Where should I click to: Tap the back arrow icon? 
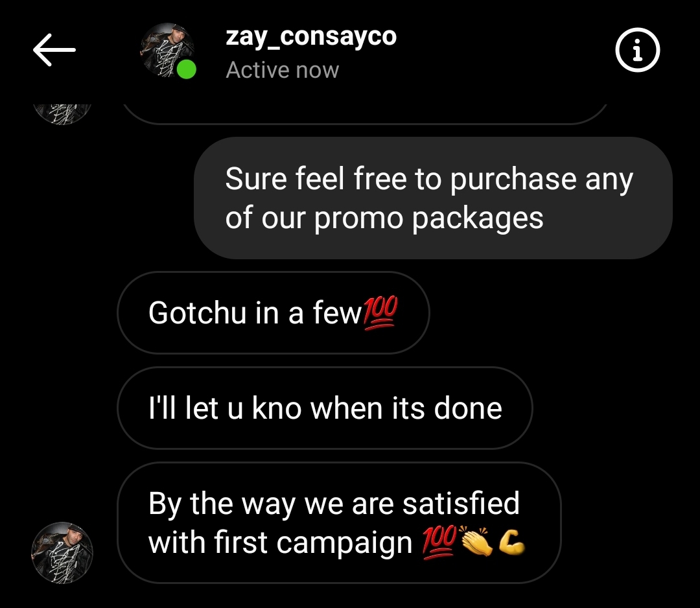coord(54,50)
